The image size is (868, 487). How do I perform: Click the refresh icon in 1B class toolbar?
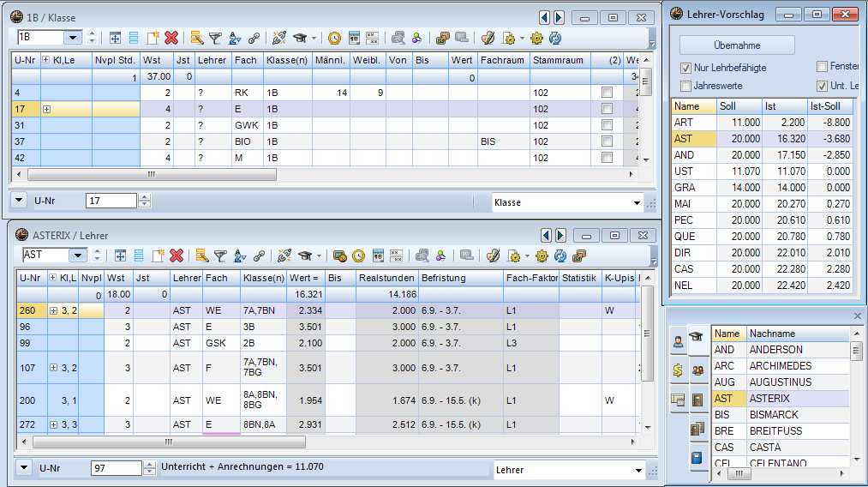(555, 38)
